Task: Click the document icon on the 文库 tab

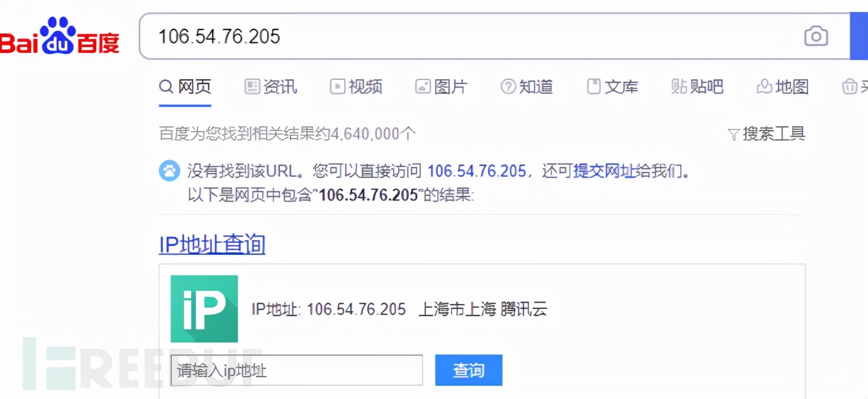Action: click(x=594, y=87)
